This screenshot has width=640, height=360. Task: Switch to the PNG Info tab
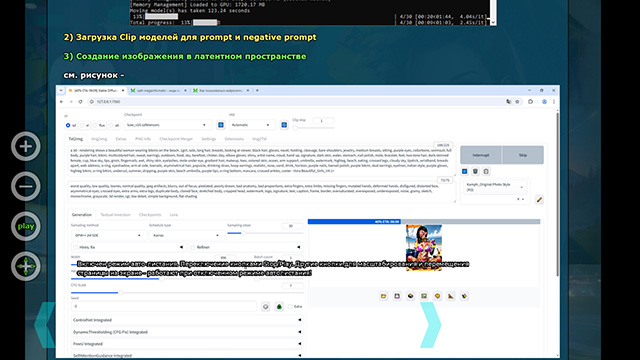[143, 139]
